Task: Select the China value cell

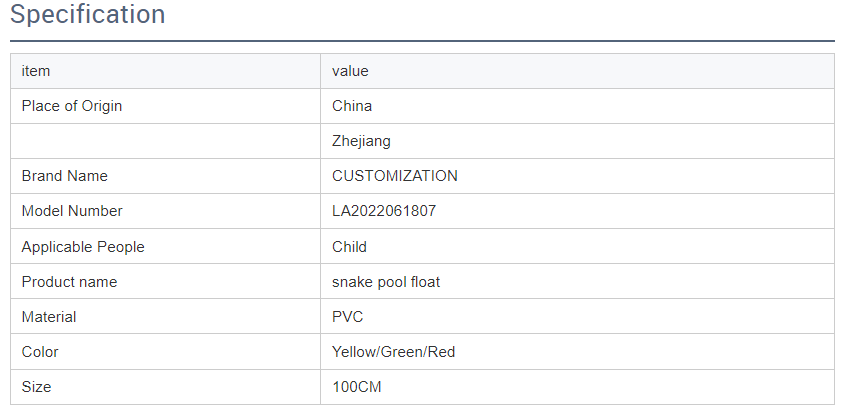Action: click(352, 106)
